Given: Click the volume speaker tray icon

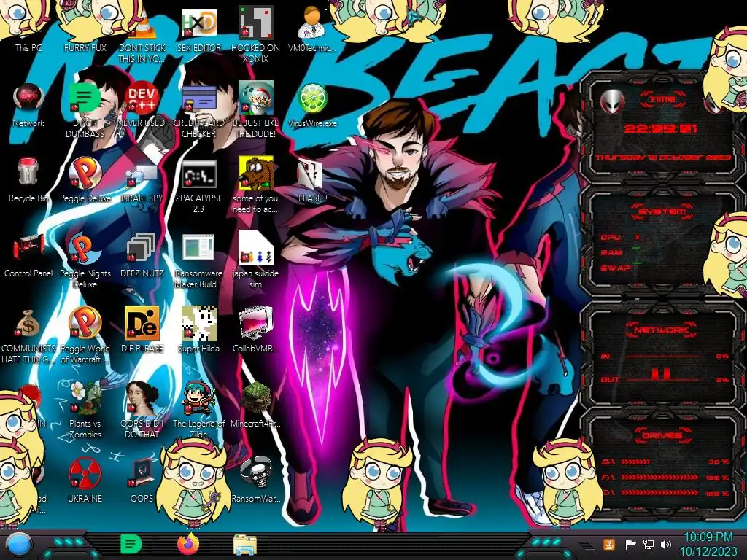Looking at the screenshot, I should (666, 544).
